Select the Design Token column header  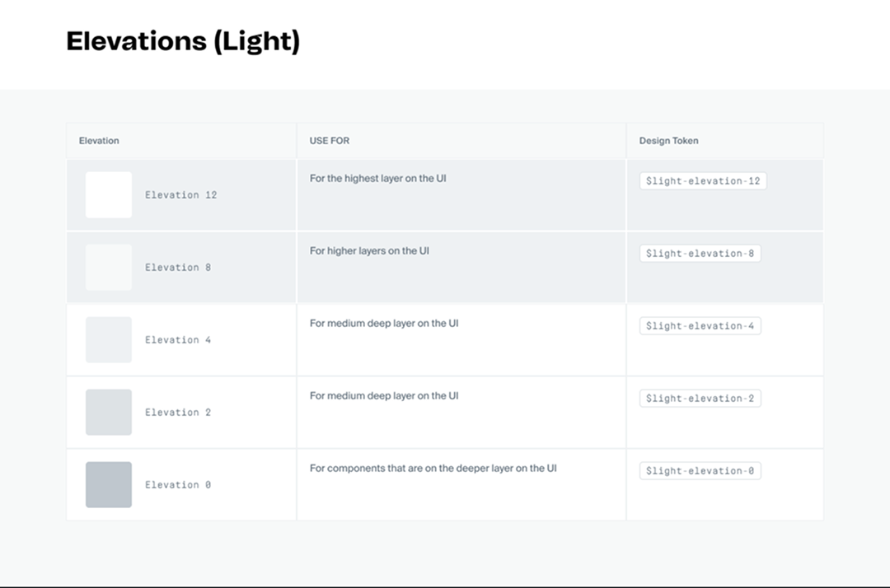click(x=668, y=141)
